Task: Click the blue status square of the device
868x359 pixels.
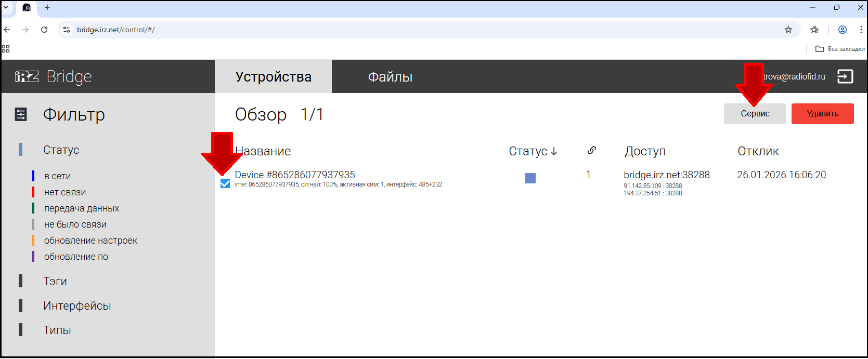Action: pyautogui.click(x=530, y=178)
